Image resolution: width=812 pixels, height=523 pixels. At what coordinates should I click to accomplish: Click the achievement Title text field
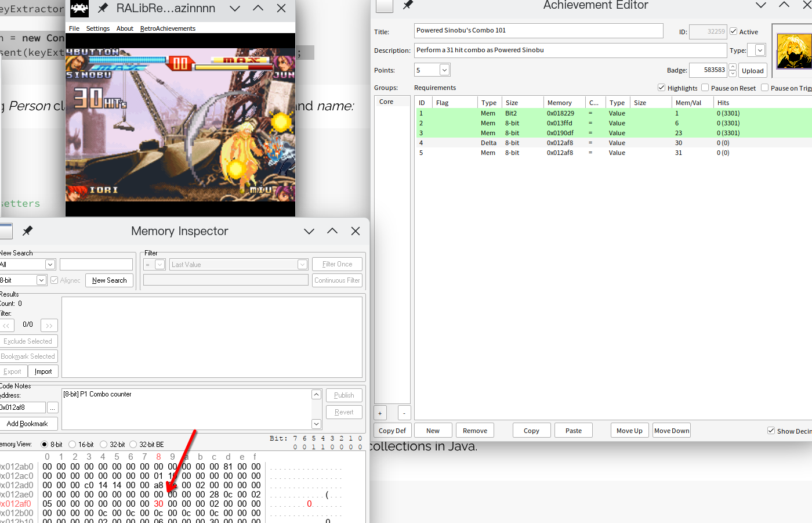538,31
